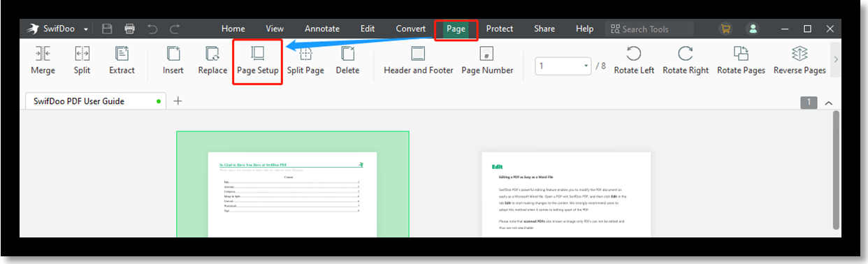Select the Page tab
This screenshot has height=264, width=868.
tap(456, 29)
